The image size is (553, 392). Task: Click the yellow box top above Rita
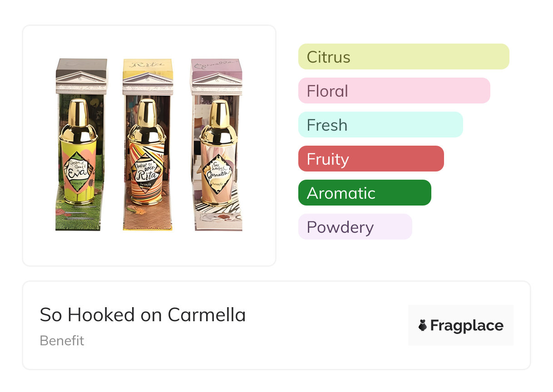[148, 65]
